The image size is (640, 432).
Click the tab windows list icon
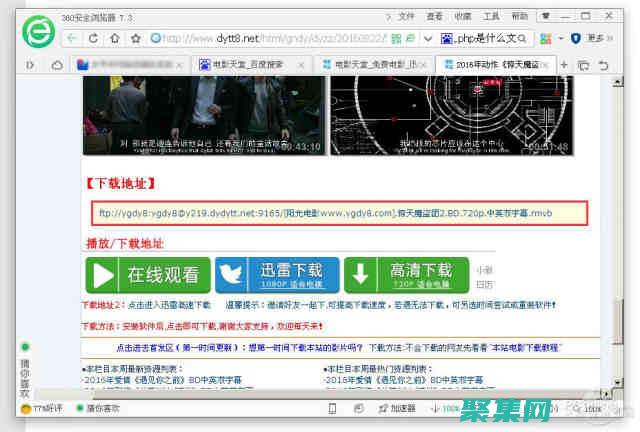(583, 65)
